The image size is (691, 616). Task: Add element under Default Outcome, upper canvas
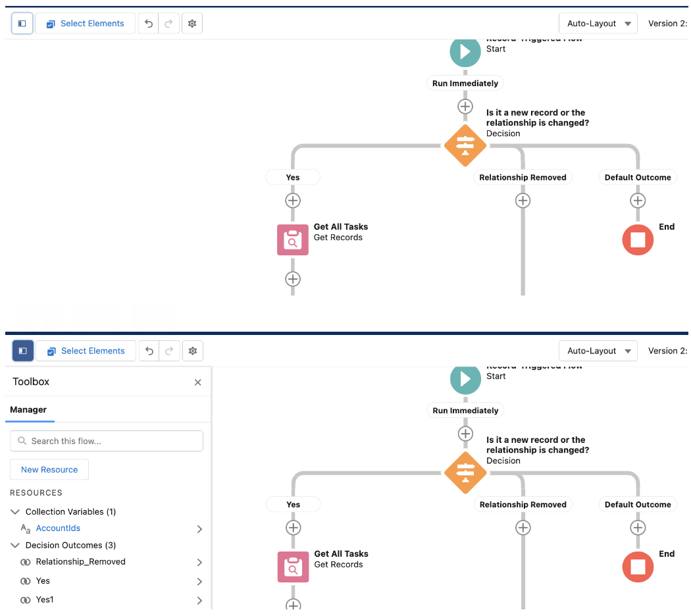pyautogui.click(x=638, y=201)
